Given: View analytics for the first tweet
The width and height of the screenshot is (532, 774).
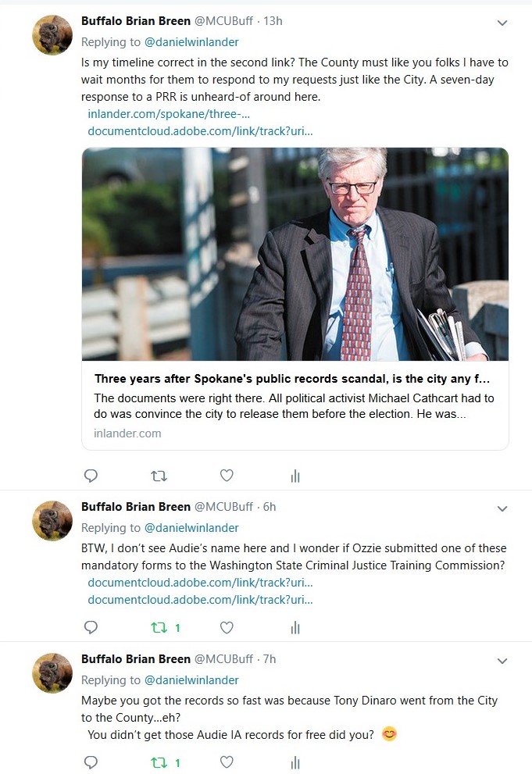Looking at the screenshot, I should click(295, 476).
